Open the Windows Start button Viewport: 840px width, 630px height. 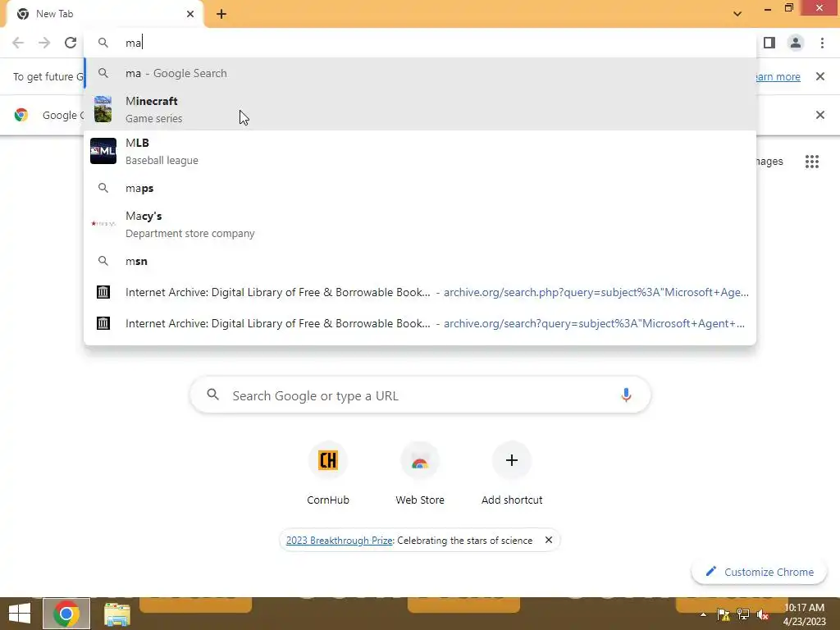point(20,614)
